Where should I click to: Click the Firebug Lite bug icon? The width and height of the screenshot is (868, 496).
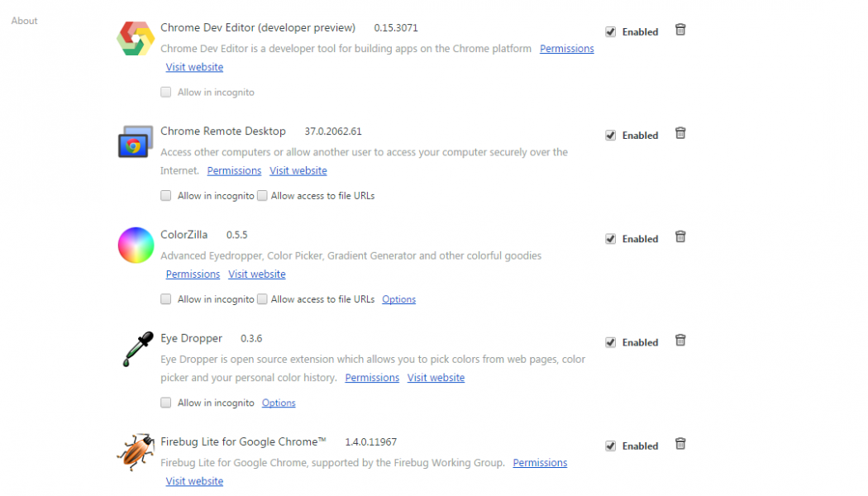136,452
